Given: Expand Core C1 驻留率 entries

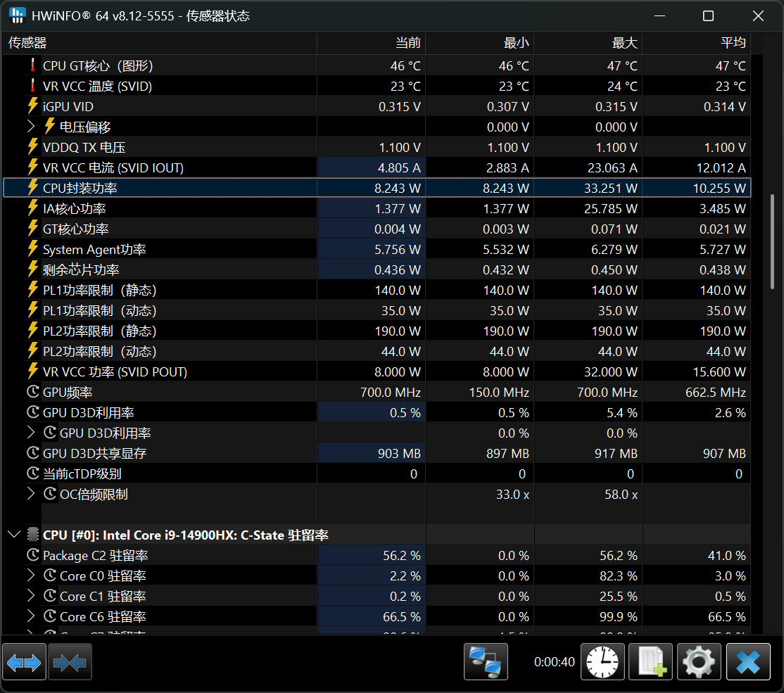Looking at the screenshot, I should click(31, 596).
